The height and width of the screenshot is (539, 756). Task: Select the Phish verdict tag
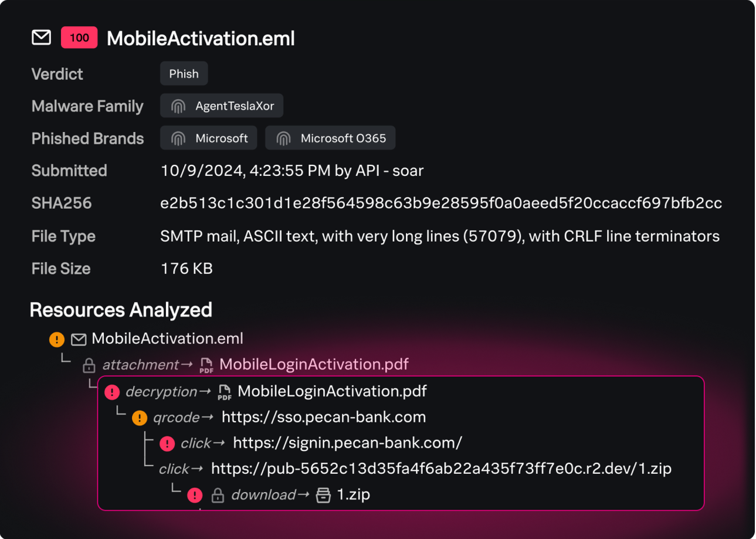point(184,74)
